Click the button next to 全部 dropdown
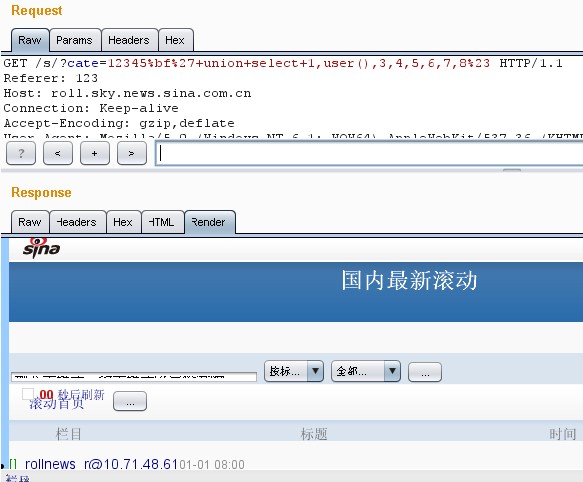The width and height of the screenshot is (583, 482). click(425, 372)
